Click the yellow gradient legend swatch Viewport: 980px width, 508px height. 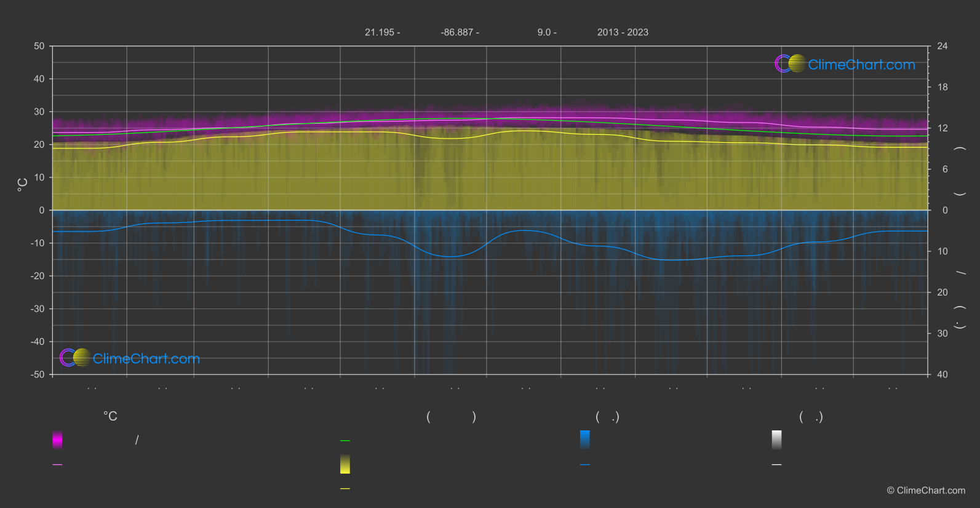click(x=345, y=464)
